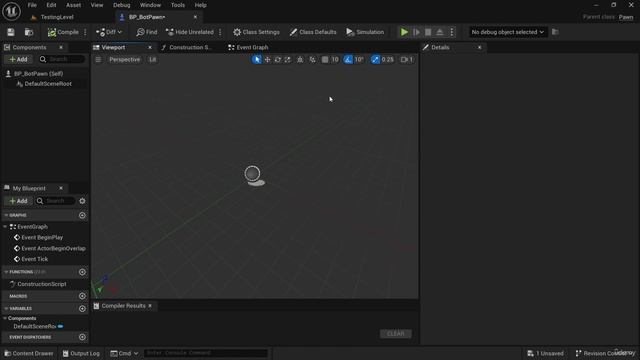Open the Debug menu
640x360 pixels.
(121, 5)
